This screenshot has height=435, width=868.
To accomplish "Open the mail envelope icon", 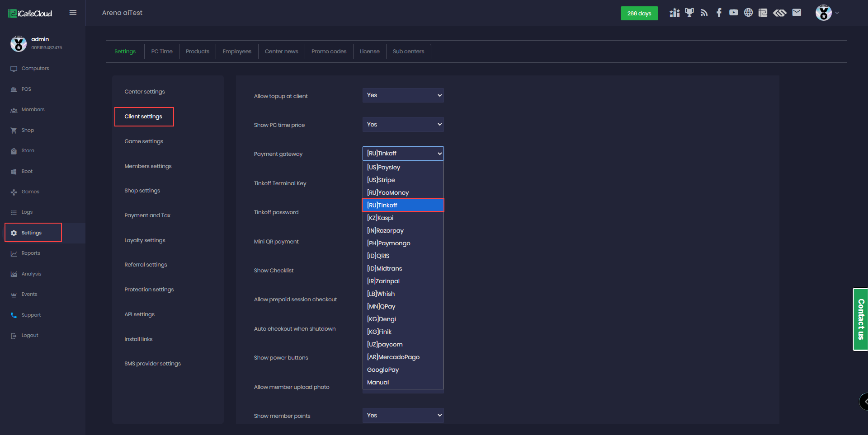I will (797, 13).
